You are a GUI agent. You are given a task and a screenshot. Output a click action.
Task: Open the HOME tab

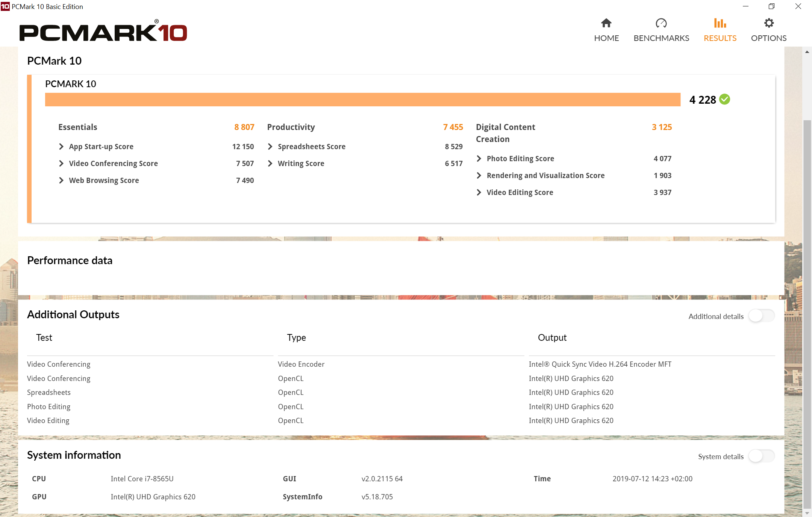tap(606, 30)
